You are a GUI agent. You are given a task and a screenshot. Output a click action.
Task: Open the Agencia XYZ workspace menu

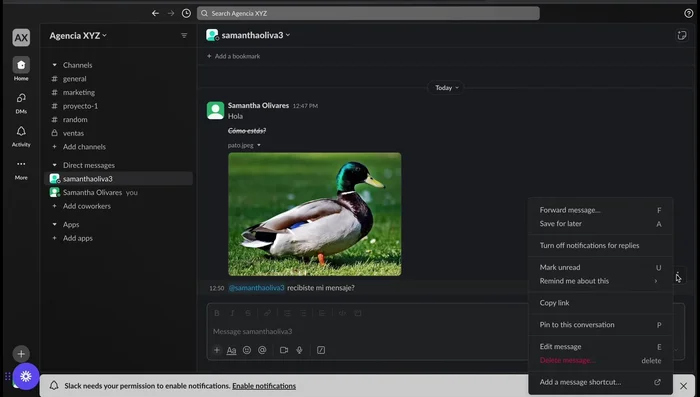click(x=78, y=35)
